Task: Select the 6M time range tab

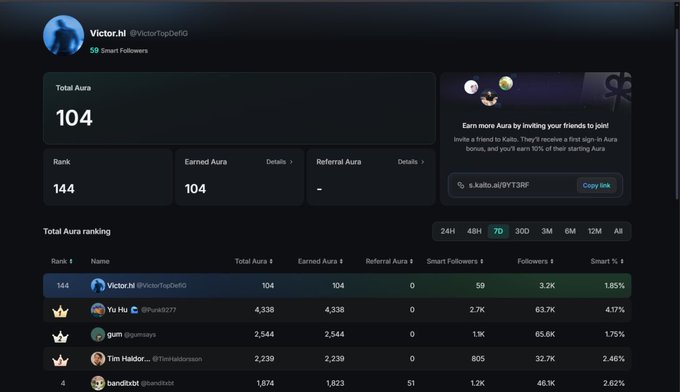Action: point(570,231)
